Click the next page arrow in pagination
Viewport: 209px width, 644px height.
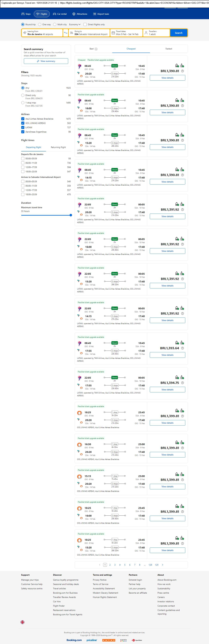coord(163,565)
